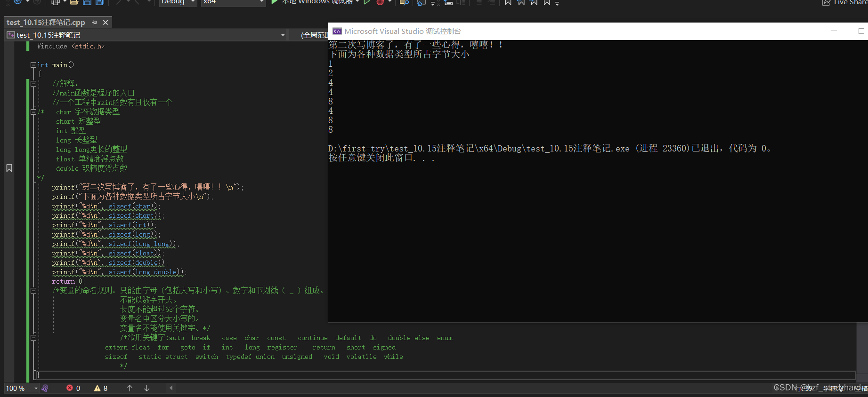Screen dimensions: 868x397
Task: Click the yellow warning count icon
Action: 97,388
